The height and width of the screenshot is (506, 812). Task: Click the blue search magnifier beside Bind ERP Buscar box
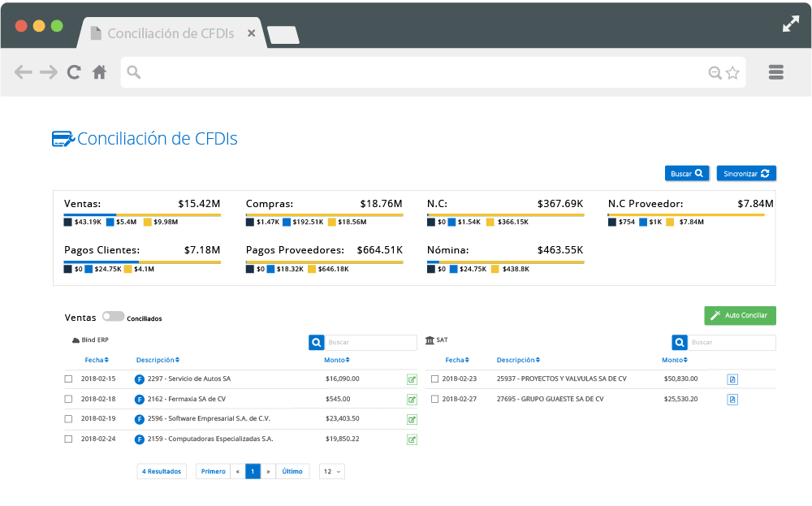[x=317, y=342]
